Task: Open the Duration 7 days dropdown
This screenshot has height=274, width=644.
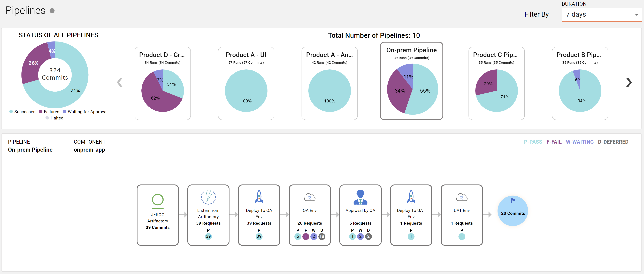Action: [601, 14]
